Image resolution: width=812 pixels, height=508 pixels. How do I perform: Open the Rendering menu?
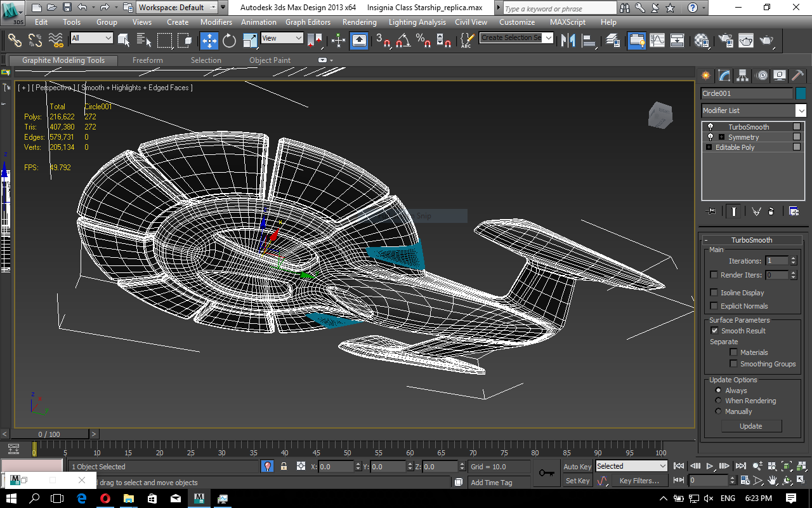click(x=359, y=22)
